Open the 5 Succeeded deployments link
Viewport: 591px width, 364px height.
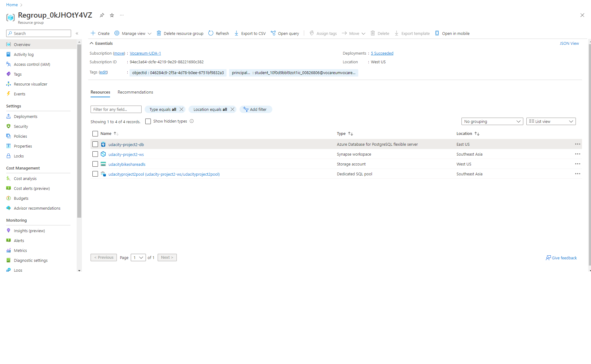pos(382,53)
